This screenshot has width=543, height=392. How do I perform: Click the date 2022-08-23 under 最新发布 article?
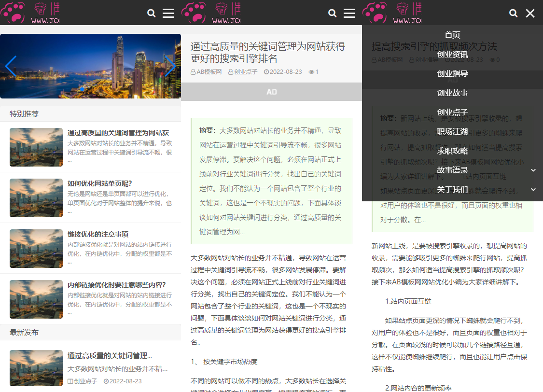[123, 381]
